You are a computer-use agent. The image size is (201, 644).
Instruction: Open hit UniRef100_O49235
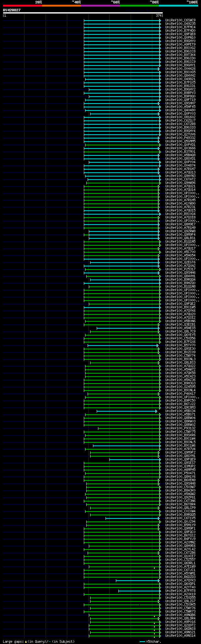click(180, 24)
